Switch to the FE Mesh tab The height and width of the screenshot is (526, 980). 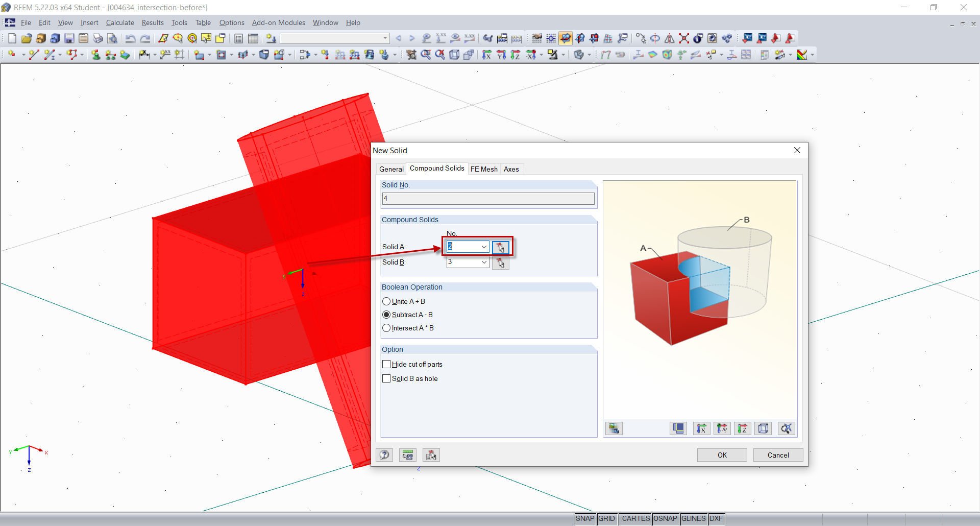click(484, 169)
